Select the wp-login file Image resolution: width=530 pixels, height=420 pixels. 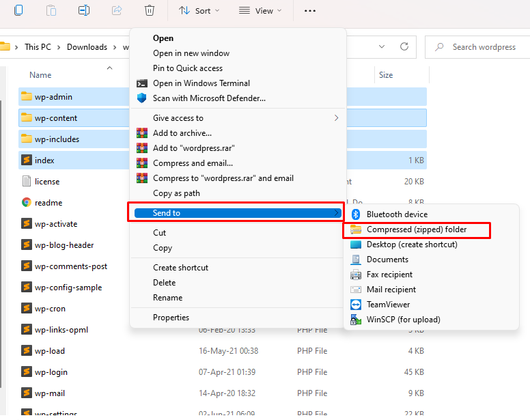44,372
